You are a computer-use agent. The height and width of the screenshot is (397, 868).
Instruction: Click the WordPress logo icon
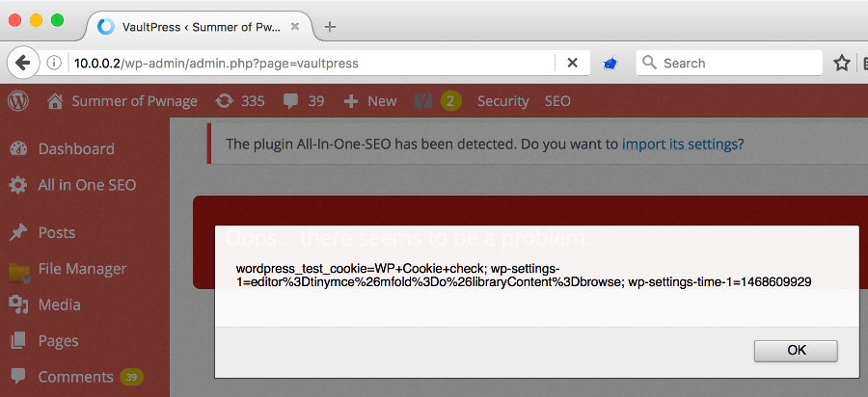click(x=18, y=101)
